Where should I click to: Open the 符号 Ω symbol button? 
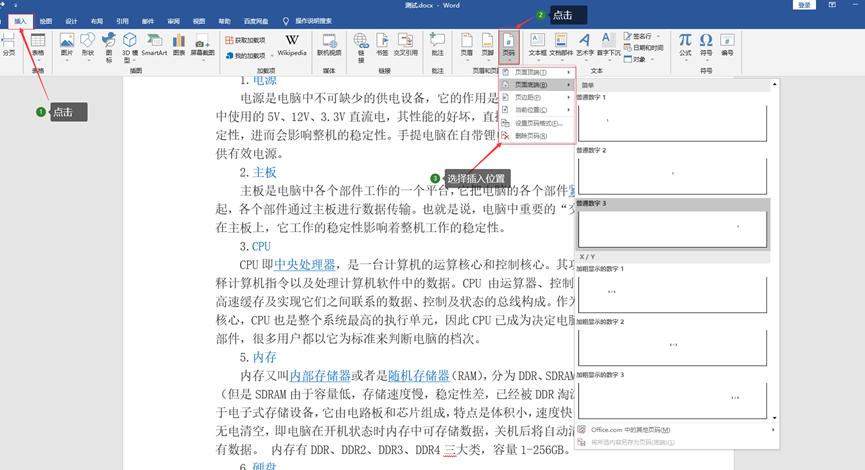(x=706, y=46)
